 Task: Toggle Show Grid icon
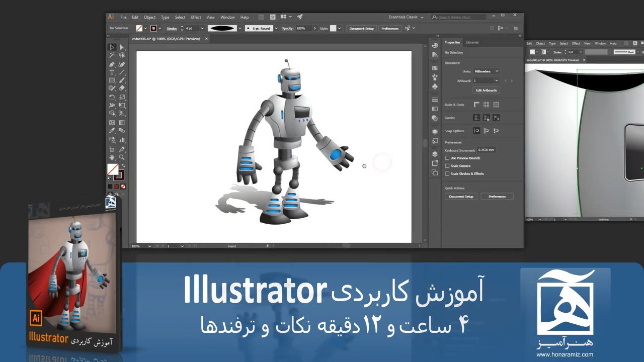[487, 105]
